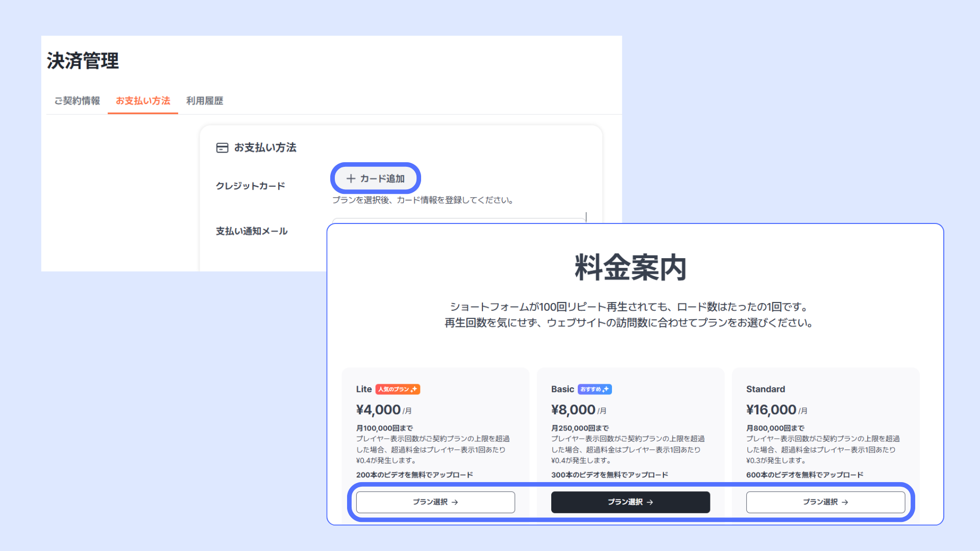
Task: Click the credit card icon beside お支払い方法
Action: click(222, 148)
